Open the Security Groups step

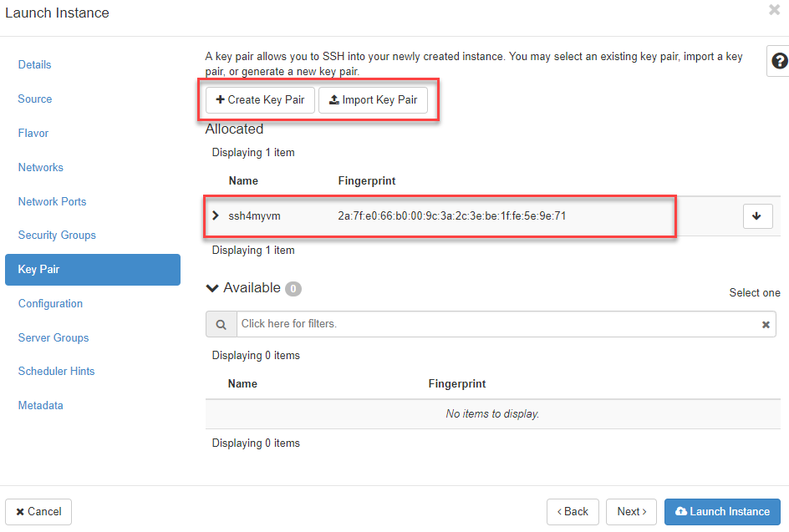57,236
